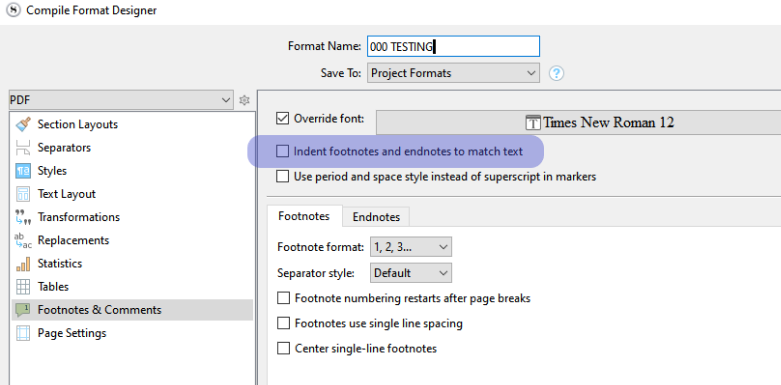
Task: Open Section Layouts brush icon
Action: [x=23, y=124]
